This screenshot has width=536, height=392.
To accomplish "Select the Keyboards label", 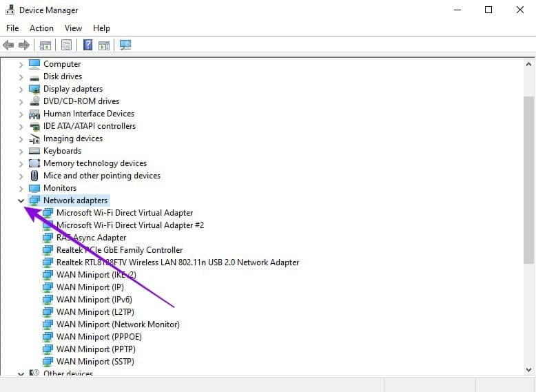I will [x=62, y=151].
